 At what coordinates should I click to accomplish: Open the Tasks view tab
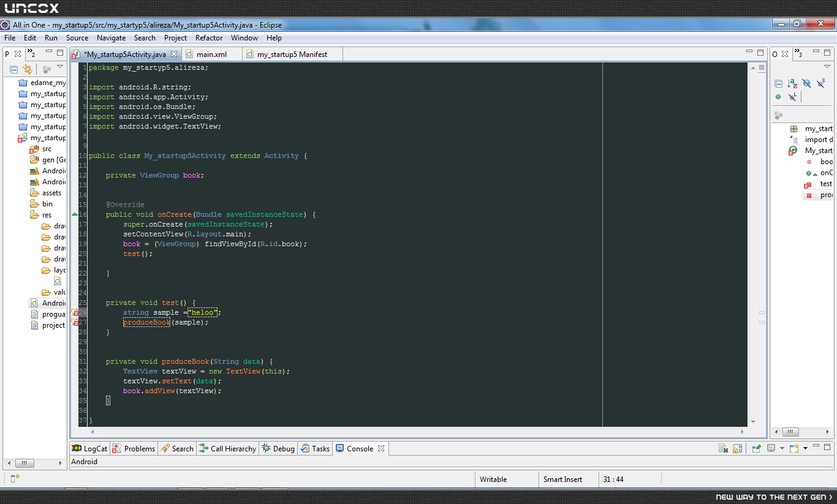click(x=316, y=449)
